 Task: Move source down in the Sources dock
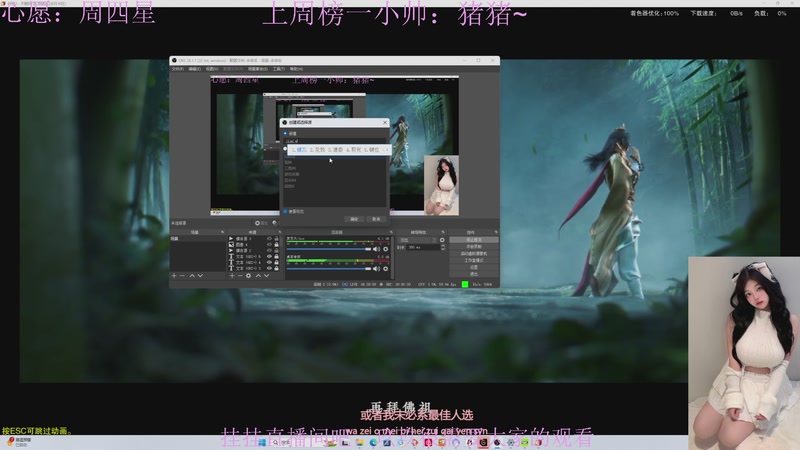[266, 276]
